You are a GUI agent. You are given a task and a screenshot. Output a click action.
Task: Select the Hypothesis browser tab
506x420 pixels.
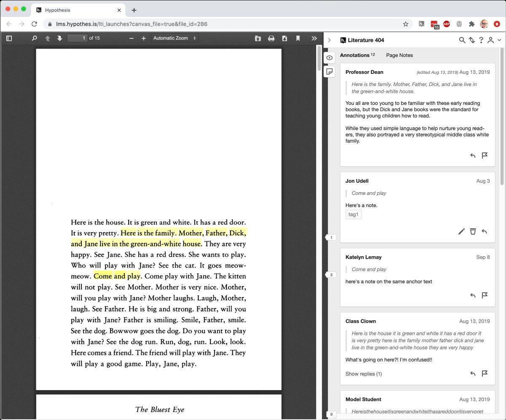(x=78, y=10)
